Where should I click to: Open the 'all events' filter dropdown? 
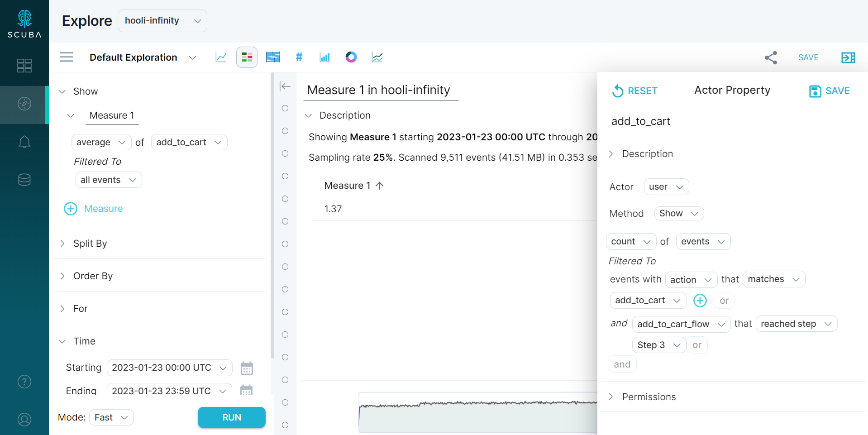point(109,180)
